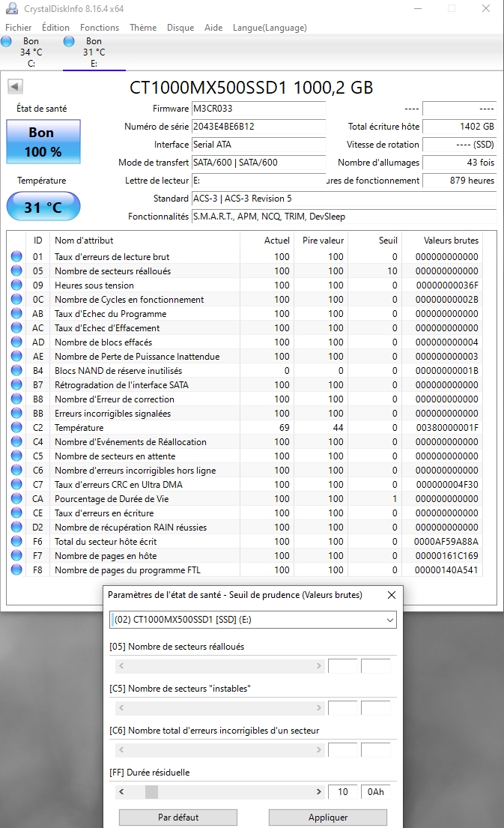The height and width of the screenshot is (828, 504).
Task: Click status orb for B8 Nombre d'Erreur de correction
Action: [x=17, y=399]
